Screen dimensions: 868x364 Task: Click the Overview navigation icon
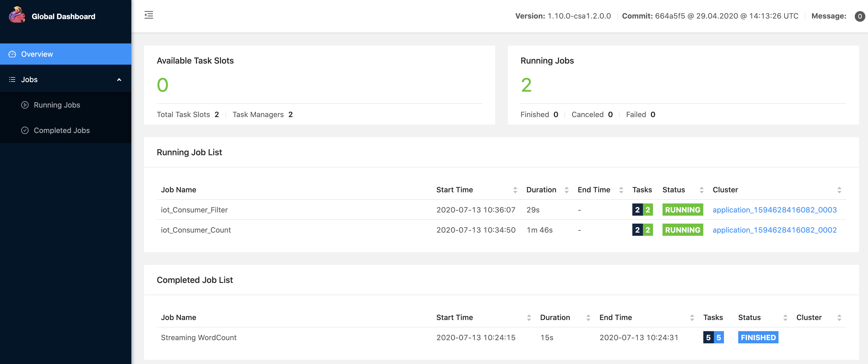click(x=12, y=54)
